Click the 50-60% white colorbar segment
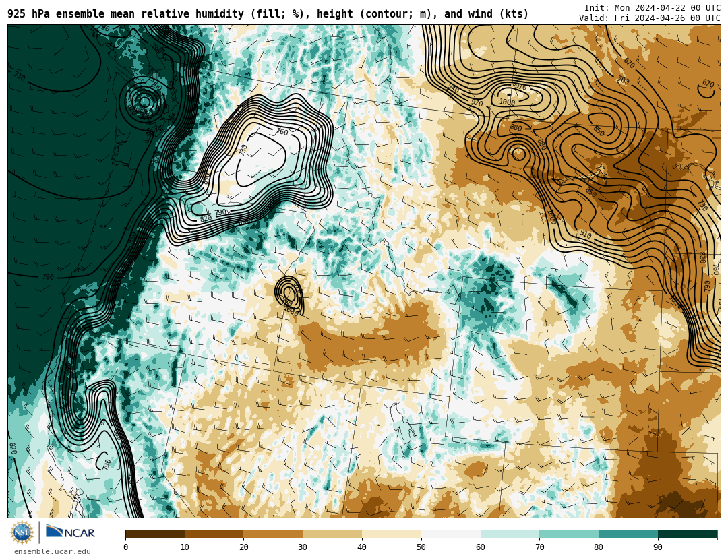728x560 pixels. pos(451,534)
